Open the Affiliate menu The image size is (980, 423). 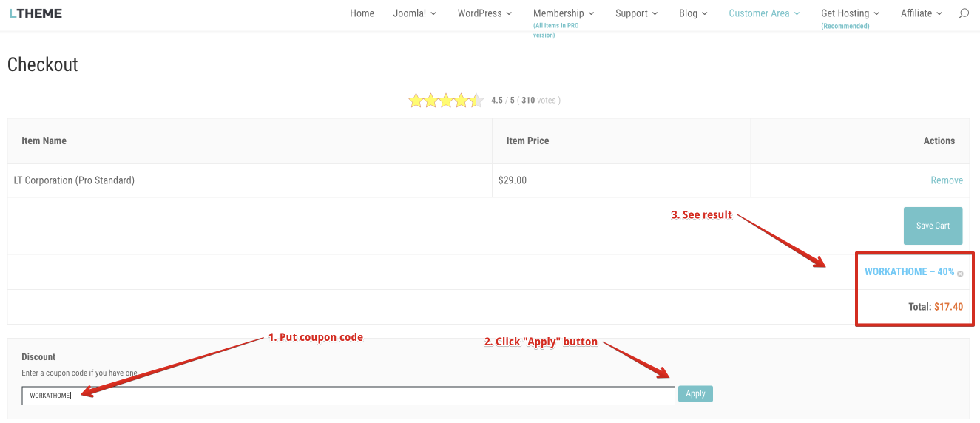click(921, 13)
